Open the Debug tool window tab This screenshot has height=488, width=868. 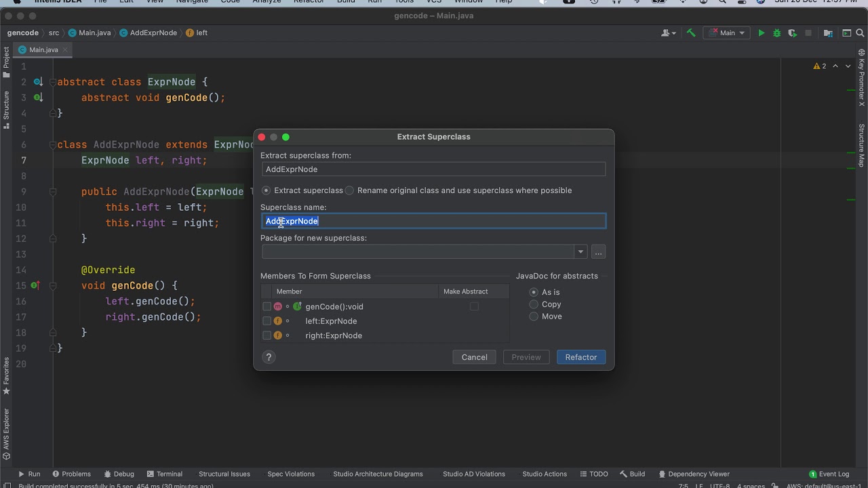pos(119,474)
